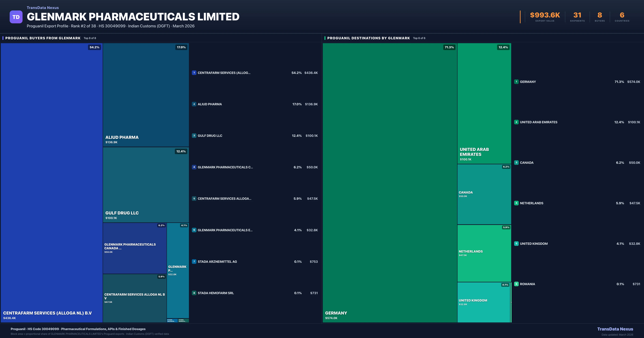Image resolution: width=644 pixels, height=338 pixels.
Task: Select the United Kingdom treemap block
Action: [484, 302]
